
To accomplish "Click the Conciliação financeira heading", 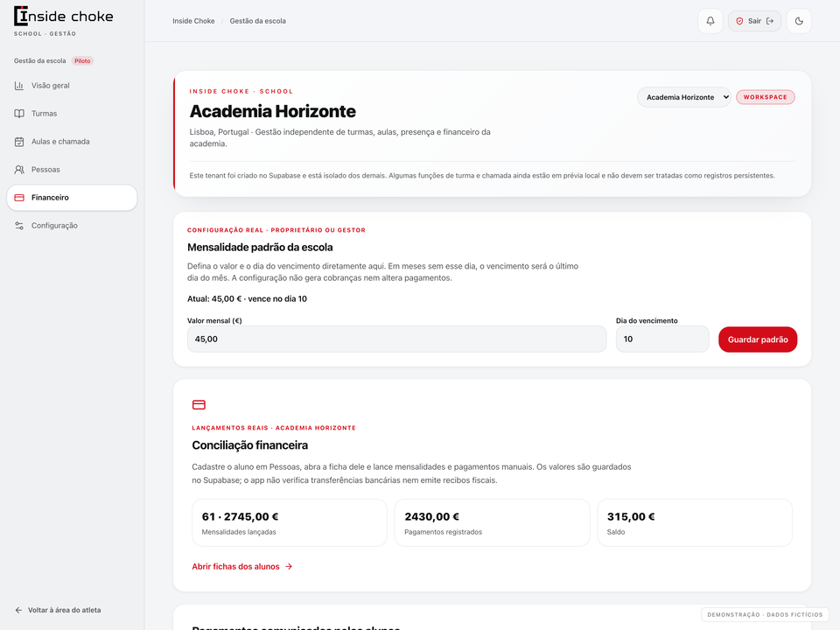I will [249, 445].
